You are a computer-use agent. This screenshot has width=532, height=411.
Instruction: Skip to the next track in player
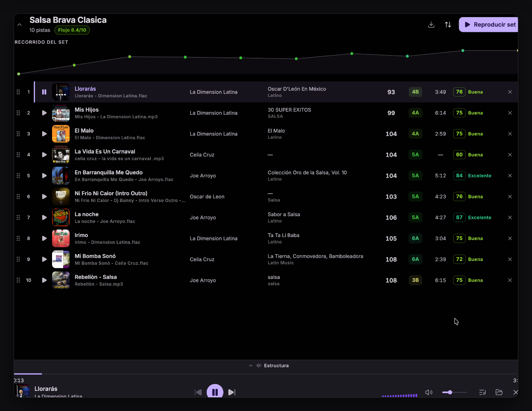pyautogui.click(x=232, y=392)
